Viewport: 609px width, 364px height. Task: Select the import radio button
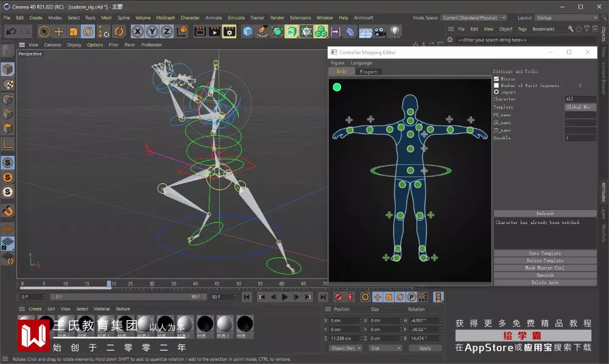496,92
